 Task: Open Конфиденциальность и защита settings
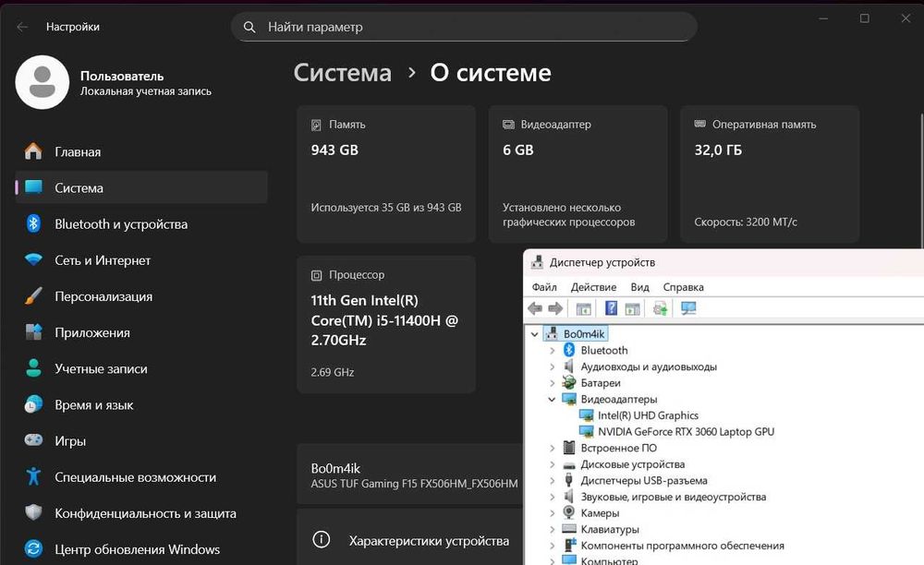pyautogui.click(x=141, y=513)
